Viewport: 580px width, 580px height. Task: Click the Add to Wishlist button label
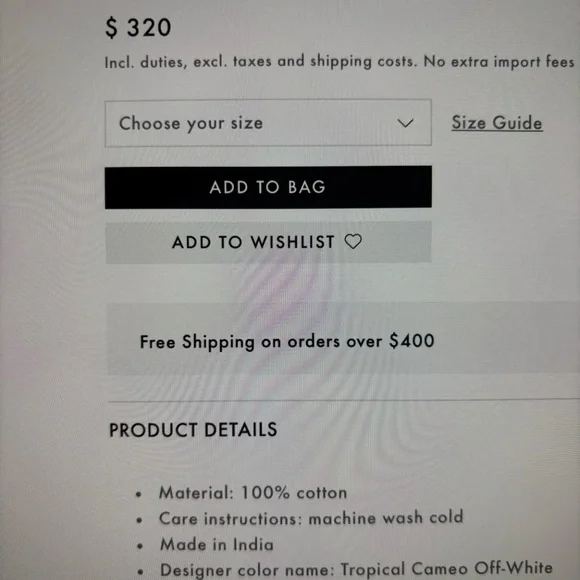[x=253, y=242]
